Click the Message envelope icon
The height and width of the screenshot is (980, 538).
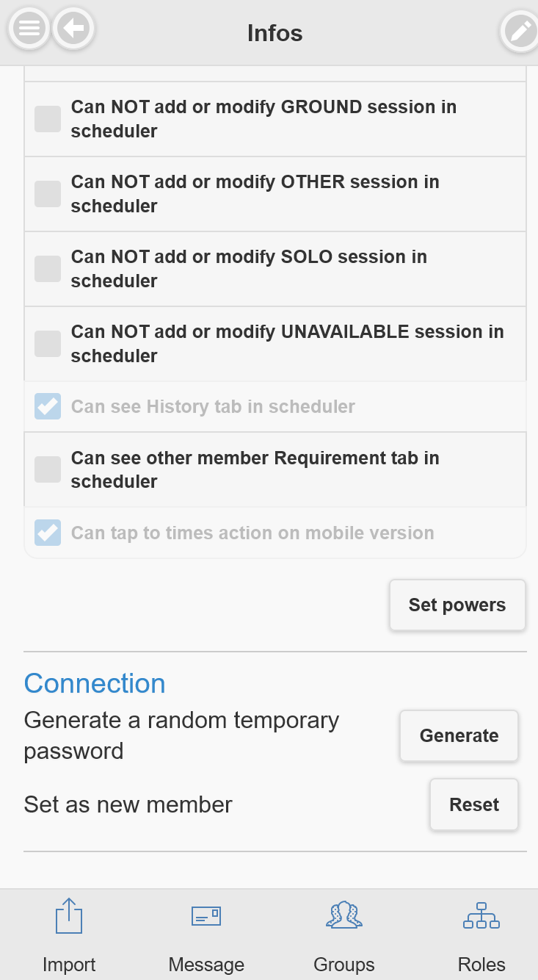[206, 916]
